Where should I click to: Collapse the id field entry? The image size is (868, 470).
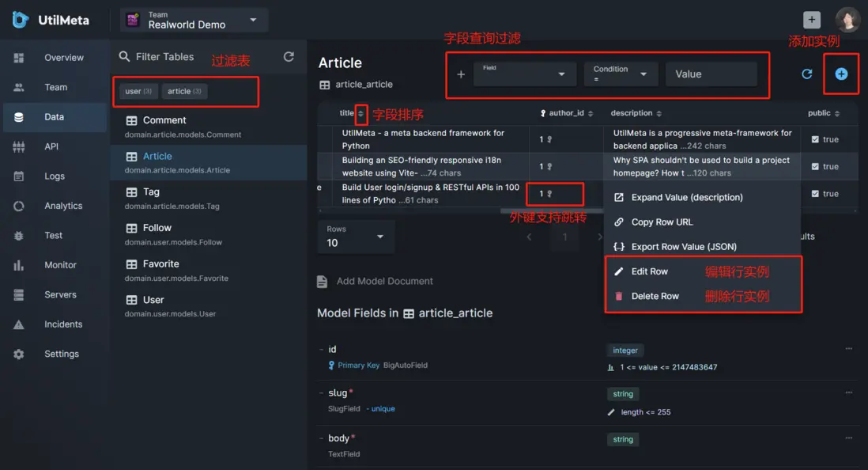tap(322, 350)
